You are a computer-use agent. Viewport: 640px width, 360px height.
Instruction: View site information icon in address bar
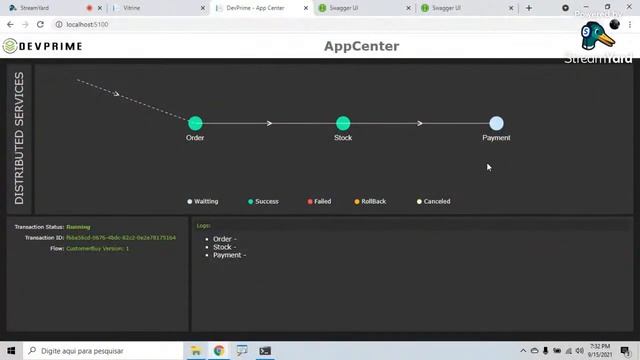[59, 24]
